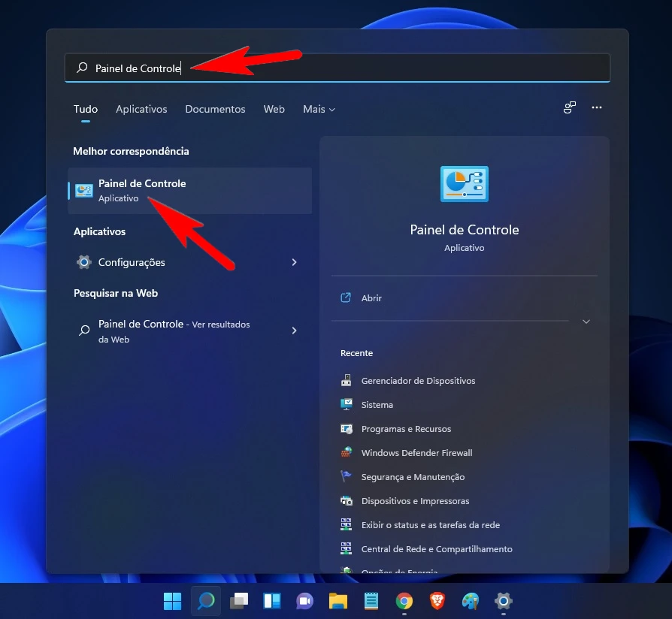
Task: Open Gerenciador de Dispositivos recent item
Action: tap(418, 380)
